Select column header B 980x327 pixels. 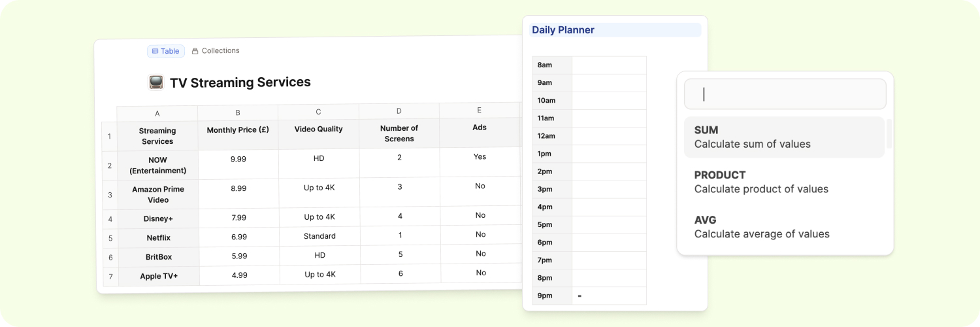click(238, 112)
